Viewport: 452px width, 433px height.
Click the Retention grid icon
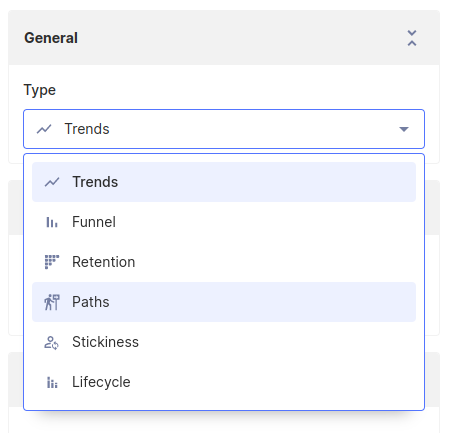coord(52,262)
